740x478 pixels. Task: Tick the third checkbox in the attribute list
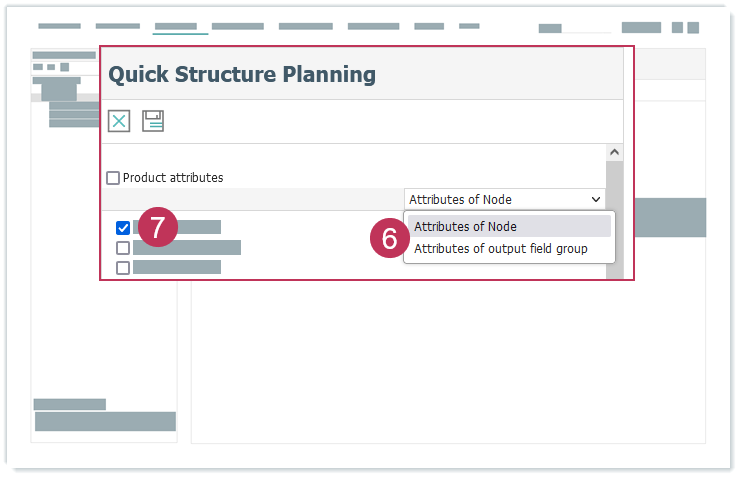[x=123, y=268]
